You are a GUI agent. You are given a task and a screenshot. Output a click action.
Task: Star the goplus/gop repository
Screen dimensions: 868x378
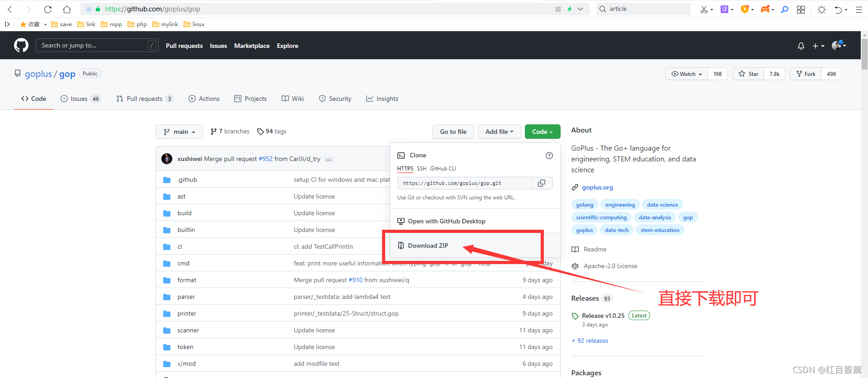coord(748,74)
